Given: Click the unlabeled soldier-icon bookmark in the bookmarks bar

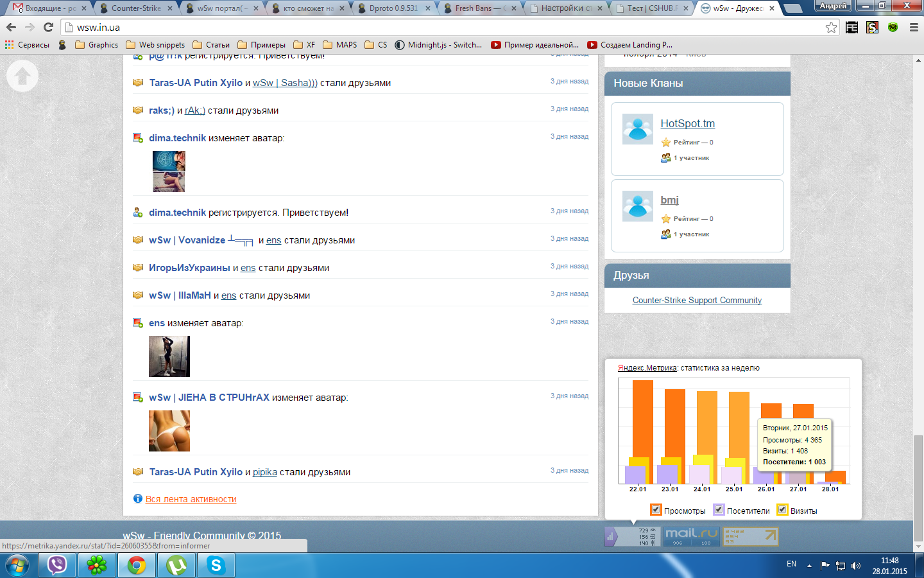Looking at the screenshot, I should [62, 45].
